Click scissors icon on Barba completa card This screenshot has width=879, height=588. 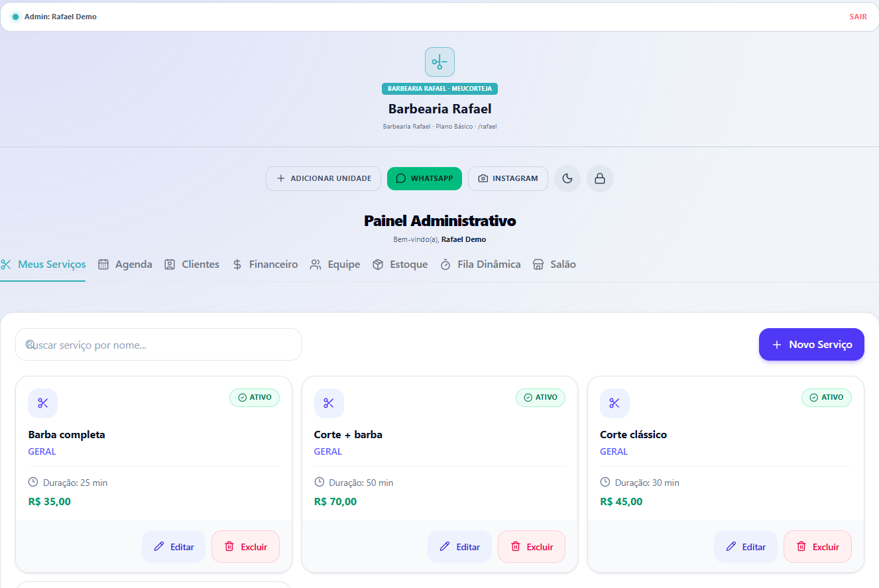coord(42,403)
